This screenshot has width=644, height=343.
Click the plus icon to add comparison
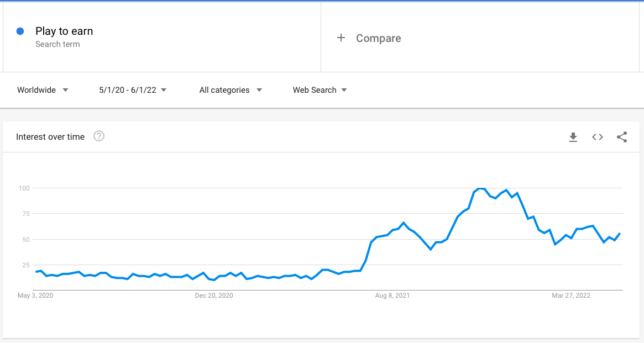(341, 38)
